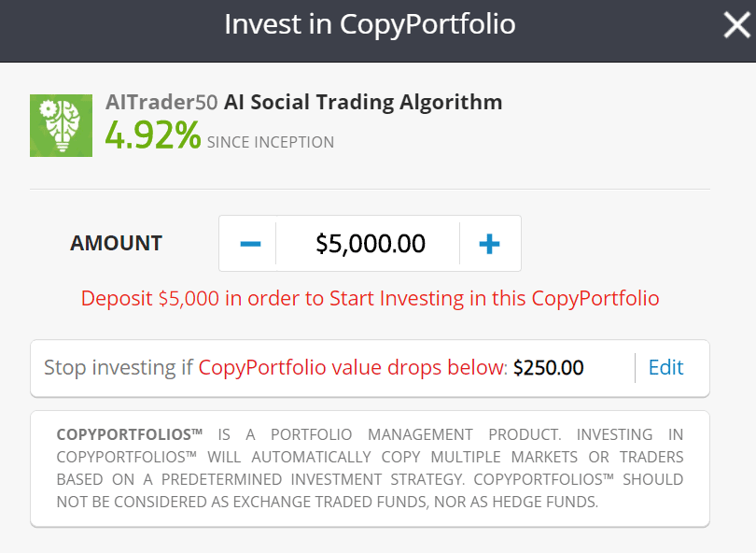The image size is (756, 553).
Task: Click the disclaimer paragraph about hedge funds
Action: [370, 468]
